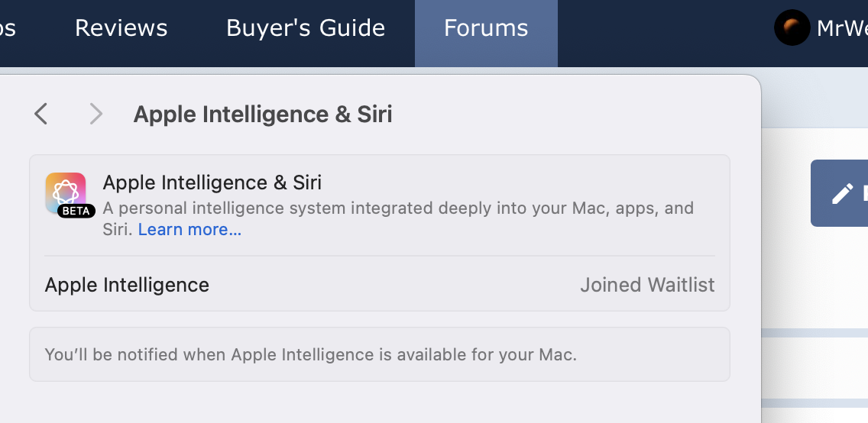
Task: Open the Buyer's Guide navigation item
Action: 306,28
